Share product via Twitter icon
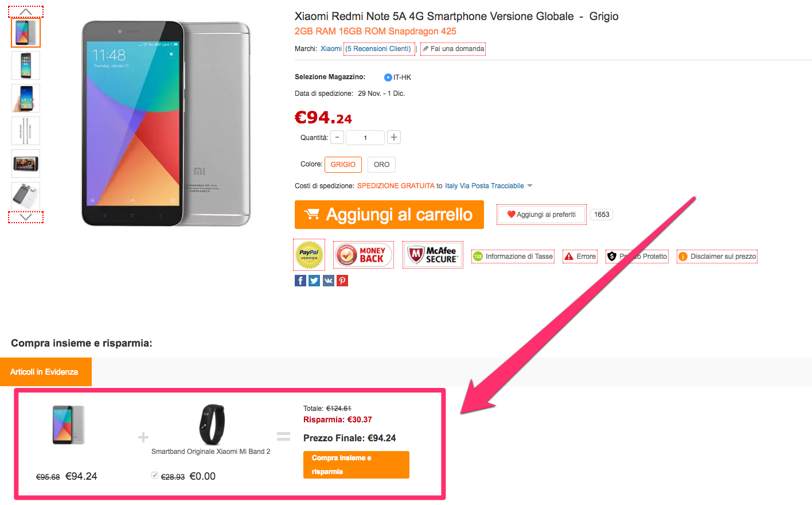 (x=314, y=281)
